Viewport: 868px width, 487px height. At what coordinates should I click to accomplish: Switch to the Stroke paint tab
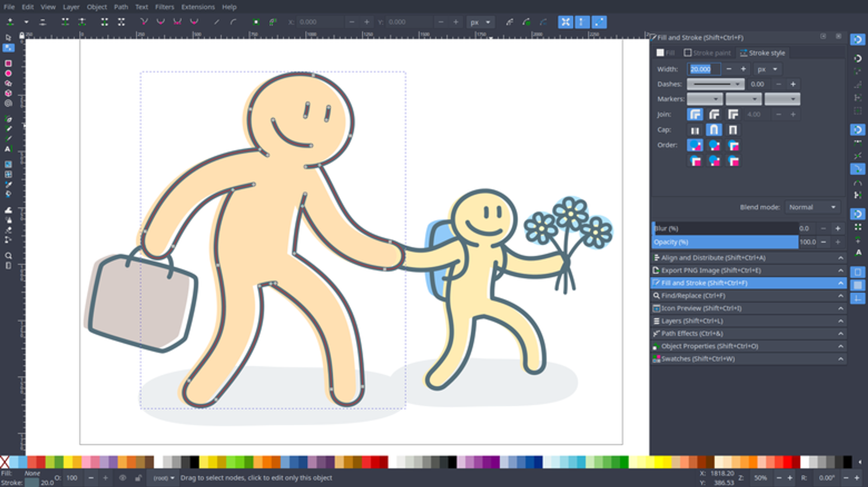708,53
